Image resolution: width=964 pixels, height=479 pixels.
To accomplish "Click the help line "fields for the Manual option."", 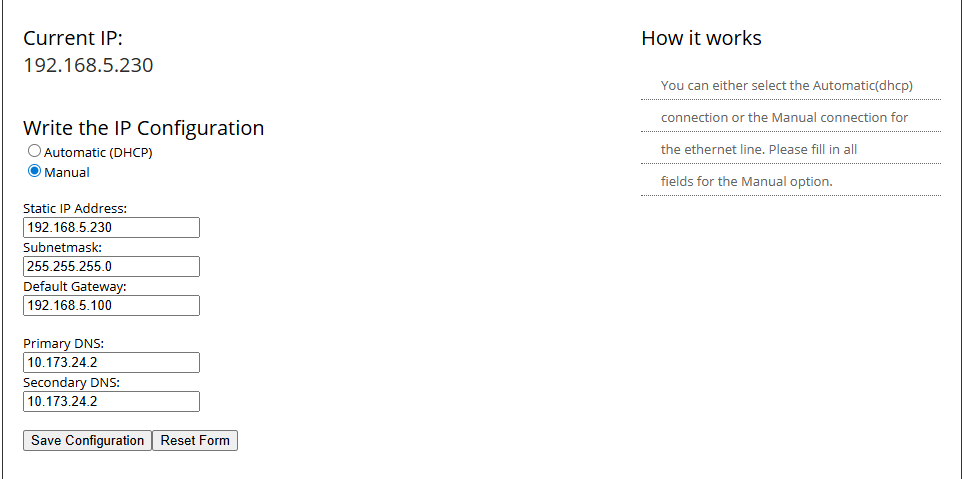I will [x=746, y=182].
